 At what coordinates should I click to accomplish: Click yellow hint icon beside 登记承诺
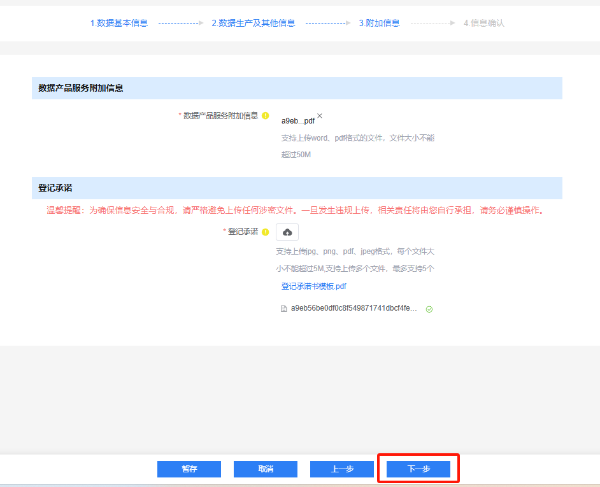coord(266,232)
